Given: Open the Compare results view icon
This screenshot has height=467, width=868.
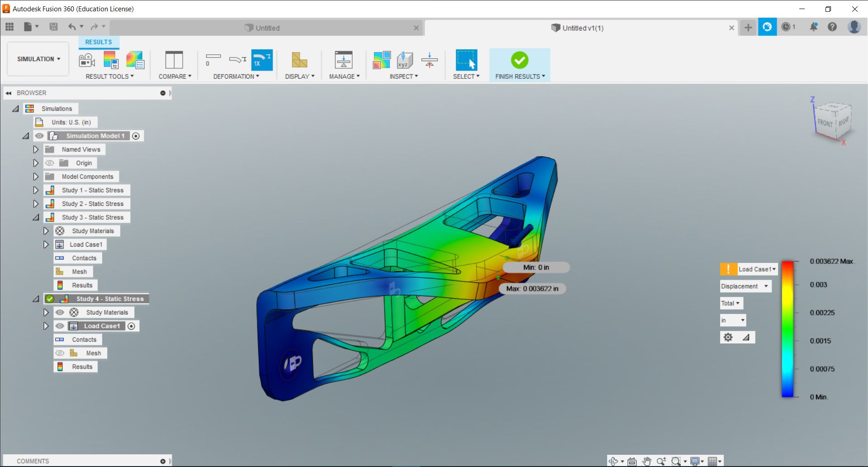Looking at the screenshot, I should click(174, 60).
